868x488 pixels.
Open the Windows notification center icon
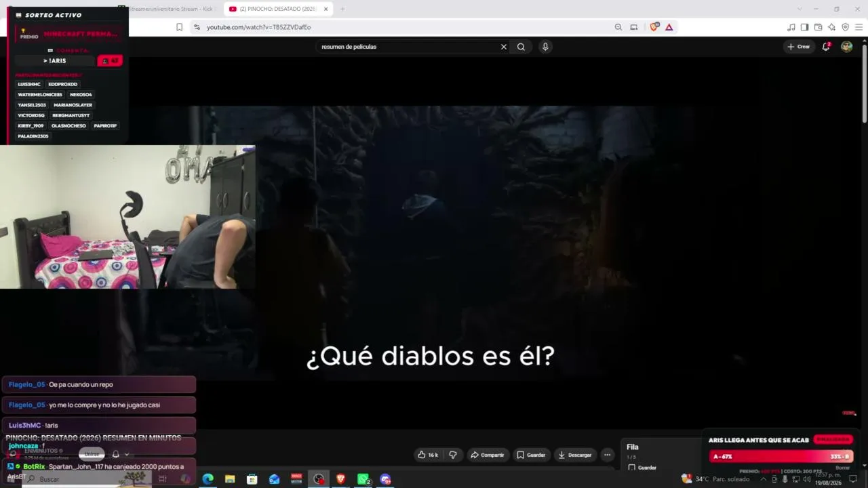pyautogui.click(x=854, y=479)
